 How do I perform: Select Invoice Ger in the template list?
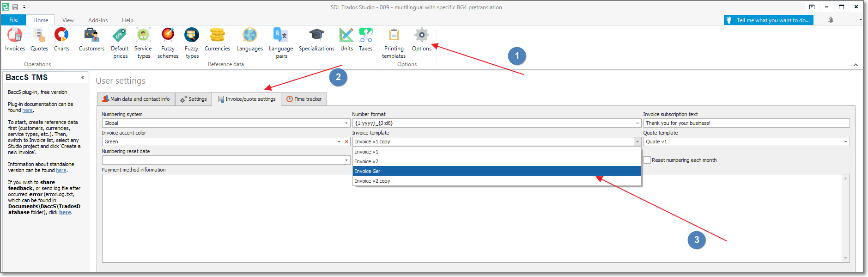click(497, 171)
